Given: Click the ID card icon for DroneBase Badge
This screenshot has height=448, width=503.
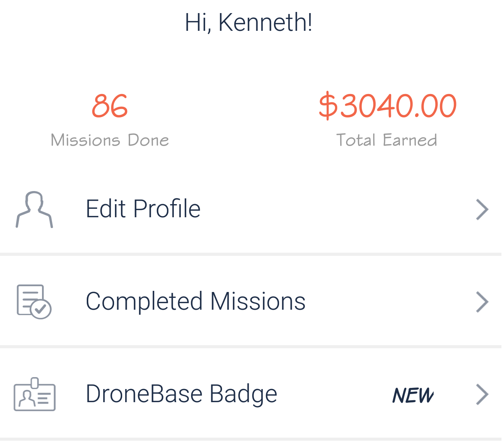Looking at the screenshot, I should pos(35,394).
